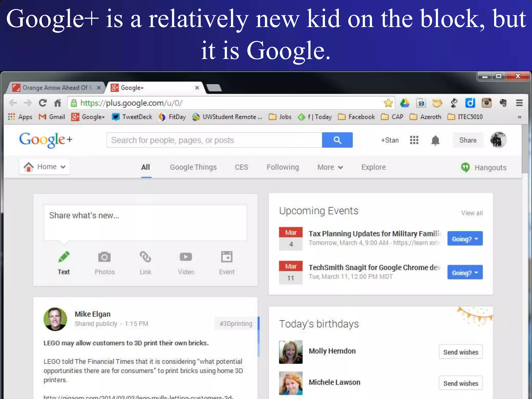Click the browser back arrow
532x399 pixels.
[13, 103]
